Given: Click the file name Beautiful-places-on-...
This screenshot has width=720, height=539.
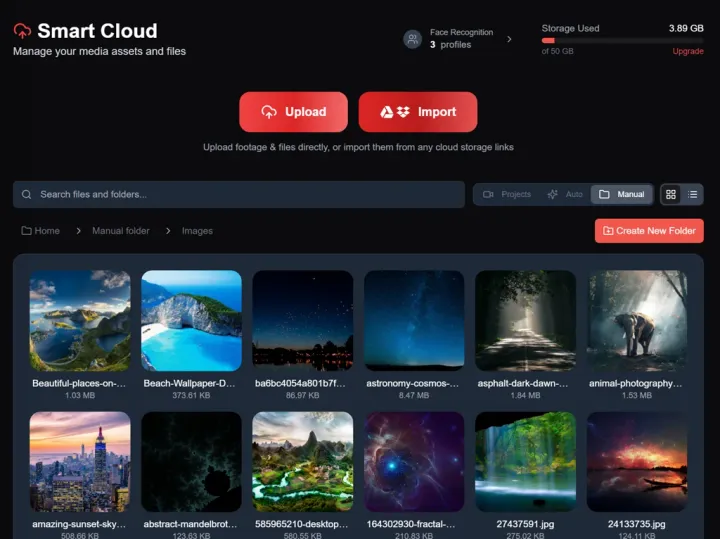Looking at the screenshot, I should [x=79, y=383].
